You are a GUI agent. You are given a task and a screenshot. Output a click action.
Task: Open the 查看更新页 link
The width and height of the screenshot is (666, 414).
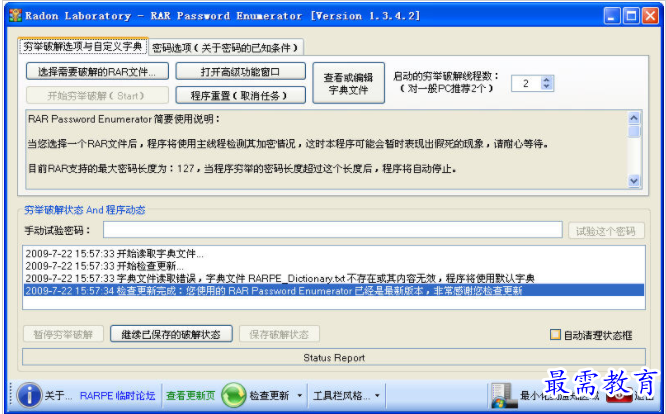click(191, 395)
